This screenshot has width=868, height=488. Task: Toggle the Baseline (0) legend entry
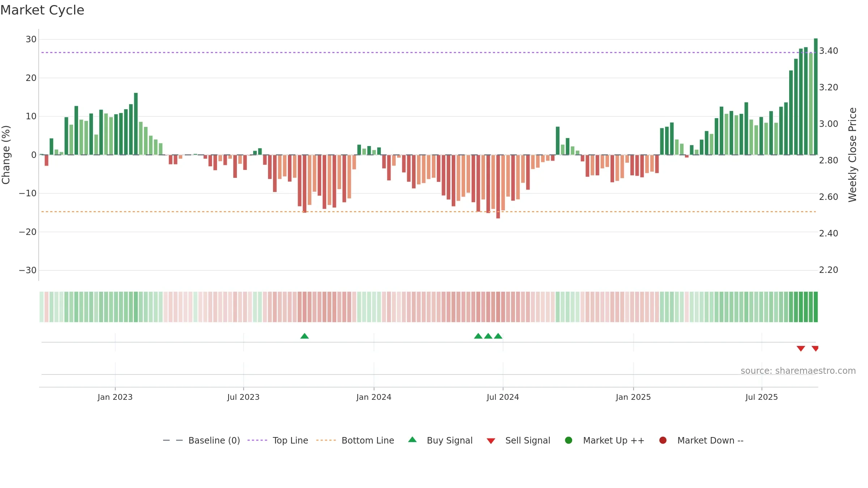(x=201, y=440)
